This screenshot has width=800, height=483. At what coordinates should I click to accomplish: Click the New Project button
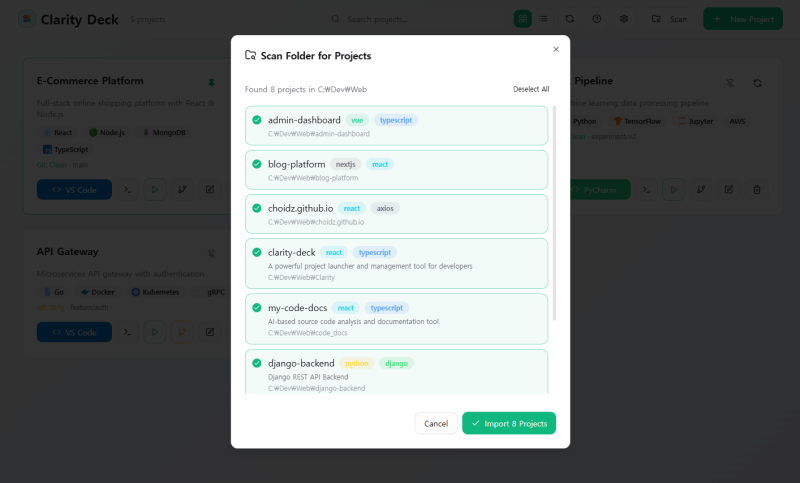pyautogui.click(x=743, y=19)
